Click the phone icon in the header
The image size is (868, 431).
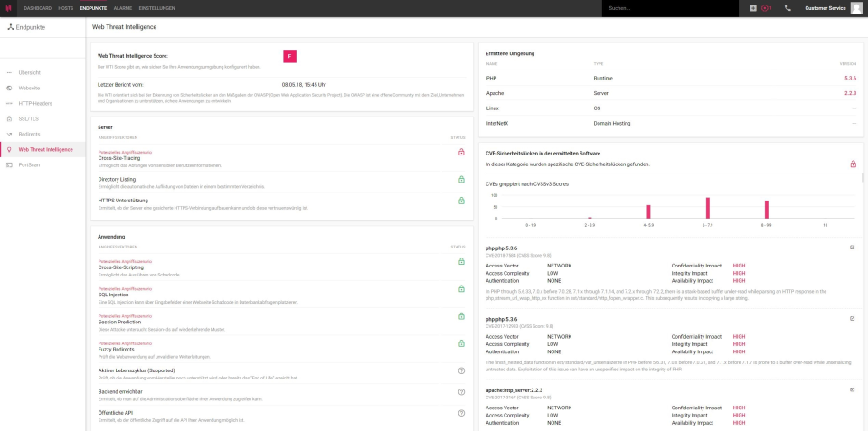click(x=788, y=8)
